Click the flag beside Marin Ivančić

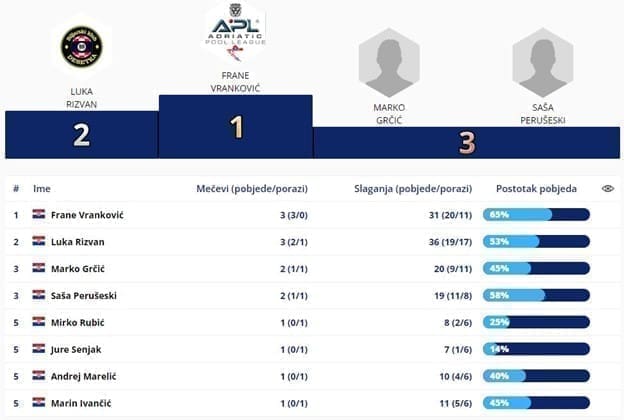[x=39, y=402]
